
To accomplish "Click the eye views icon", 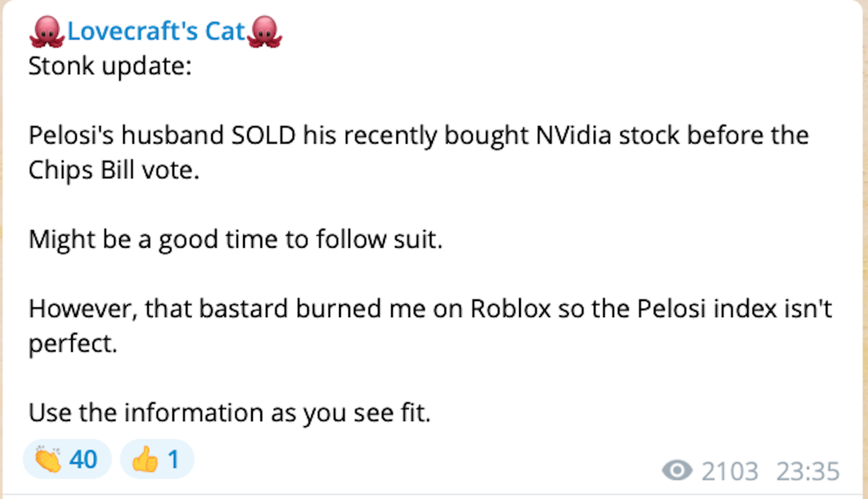I will point(677,471).
